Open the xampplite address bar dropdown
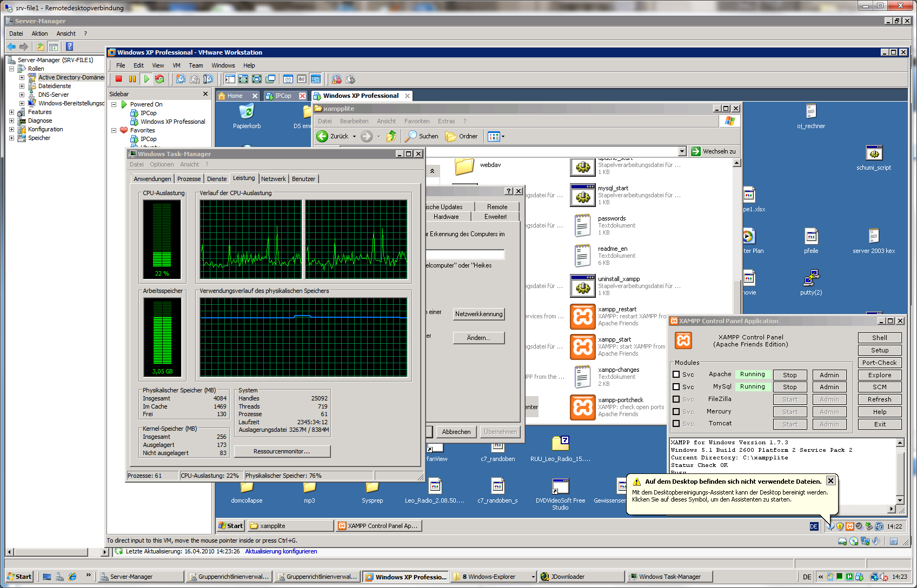This screenshot has height=588, width=917. tap(682, 151)
